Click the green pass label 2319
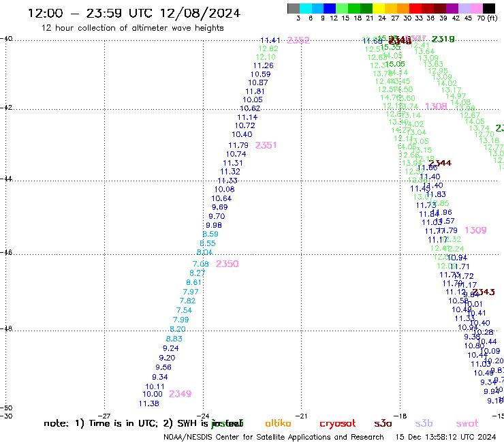 click(443, 39)
